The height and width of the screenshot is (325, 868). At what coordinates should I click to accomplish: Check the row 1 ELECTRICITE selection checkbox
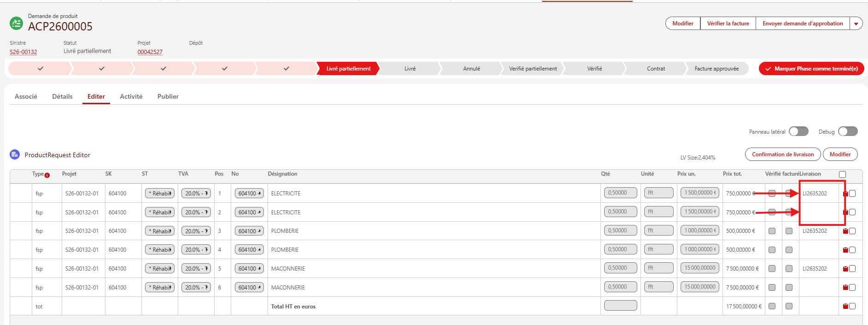[x=852, y=194]
